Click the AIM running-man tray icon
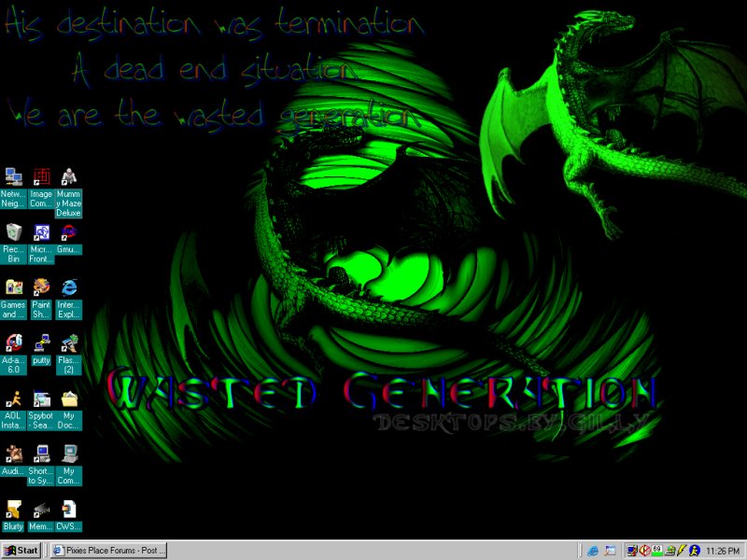This screenshot has width=747, height=560. (695, 551)
